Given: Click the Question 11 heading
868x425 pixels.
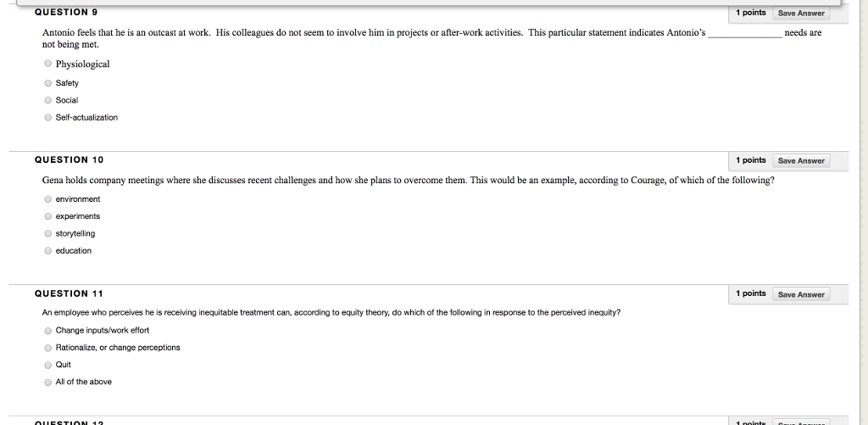Looking at the screenshot, I should (69, 294).
